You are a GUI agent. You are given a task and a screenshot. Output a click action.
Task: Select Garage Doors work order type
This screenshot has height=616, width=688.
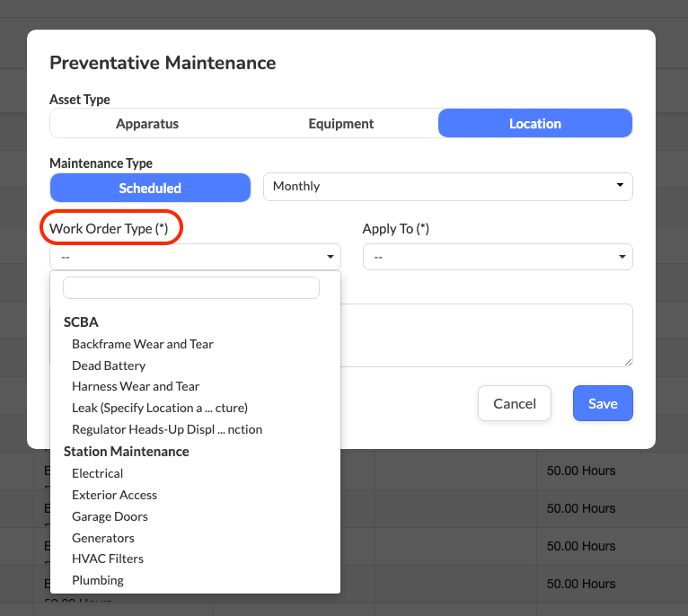point(110,516)
